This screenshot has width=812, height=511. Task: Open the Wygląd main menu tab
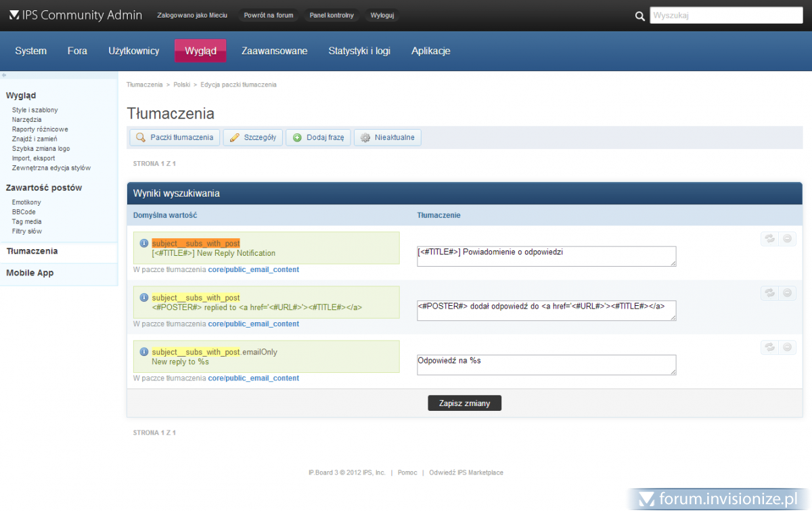click(x=200, y=51)
